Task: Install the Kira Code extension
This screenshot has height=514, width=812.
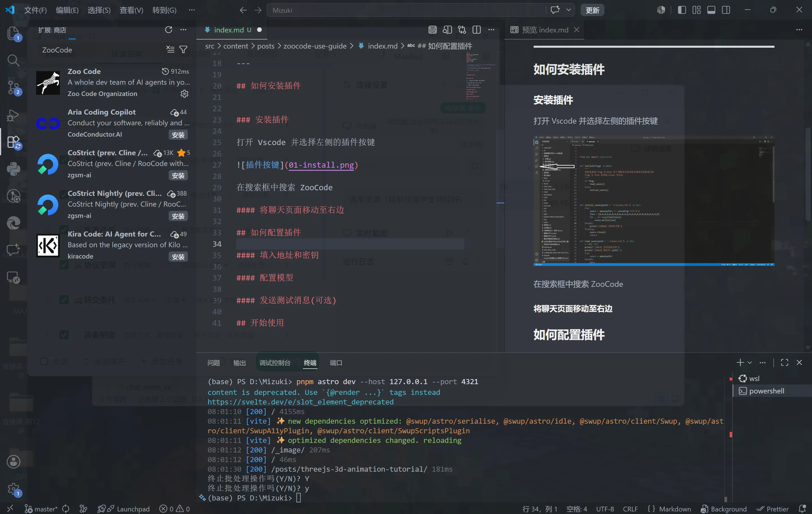Action: click(x=178, y=257)
